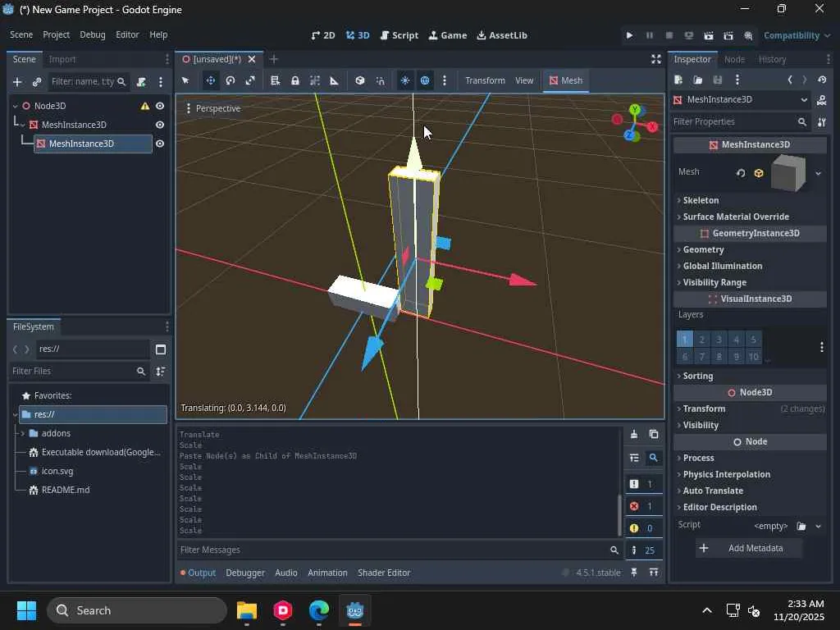The image size is (840, 630).
Task: Select the Rotate mode tool in viewport toolbar
Action: tap(231, 80)
